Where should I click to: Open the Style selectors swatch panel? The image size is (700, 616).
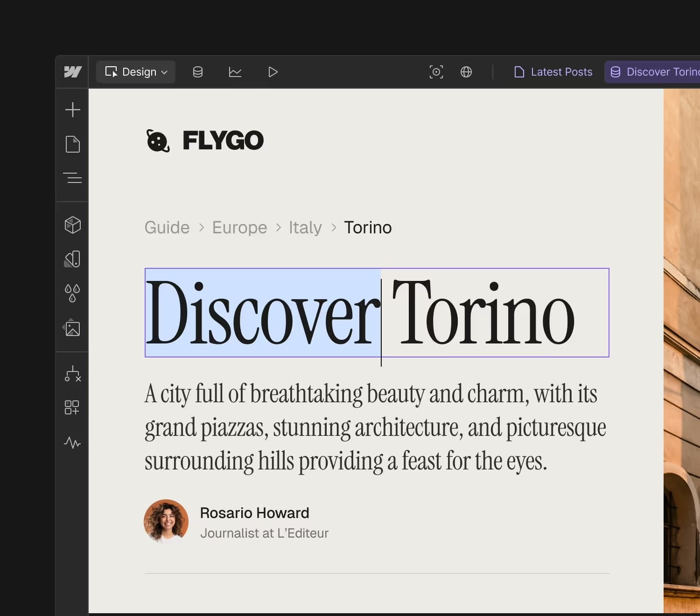pyautogui.click(x=72, y=259)
